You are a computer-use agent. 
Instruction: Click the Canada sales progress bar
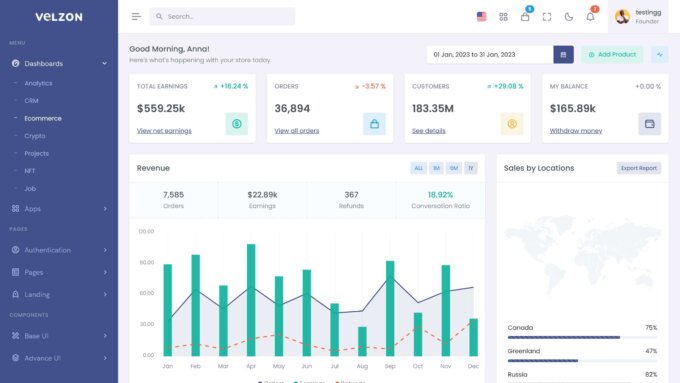pyautogui.click(x=582, y=337)
